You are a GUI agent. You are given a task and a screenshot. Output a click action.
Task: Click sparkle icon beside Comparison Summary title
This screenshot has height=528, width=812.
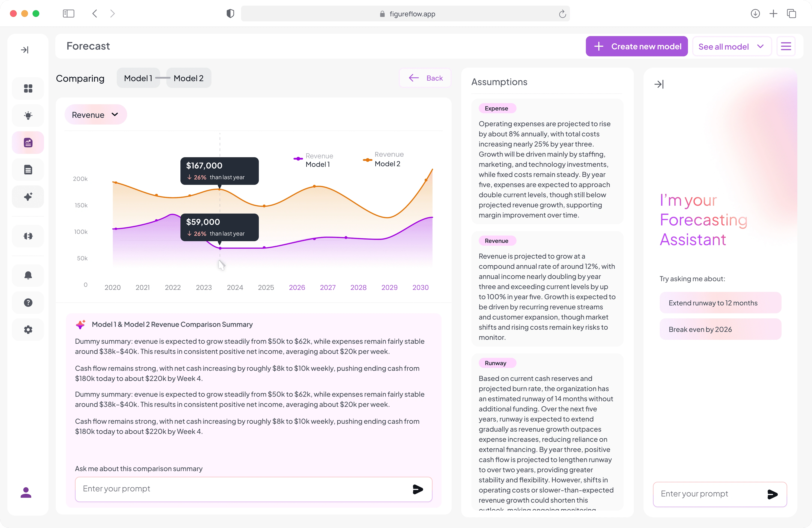tap(80, 325)
